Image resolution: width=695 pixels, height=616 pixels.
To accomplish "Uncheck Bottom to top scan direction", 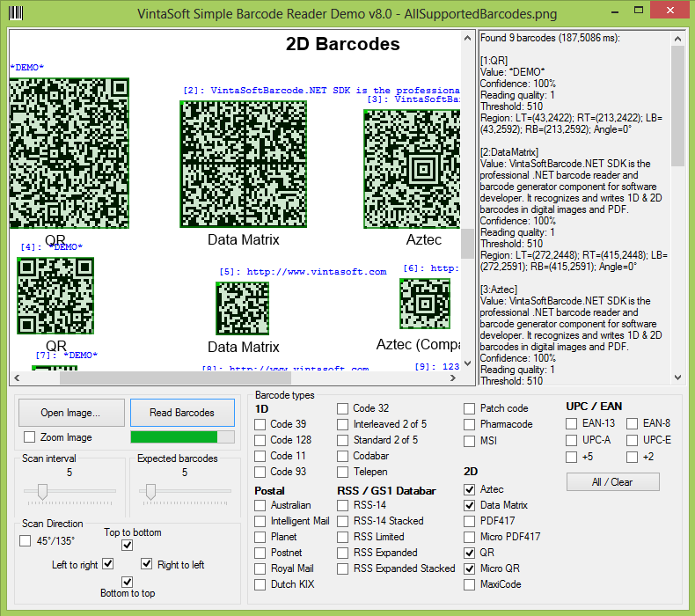I will 128,582.
